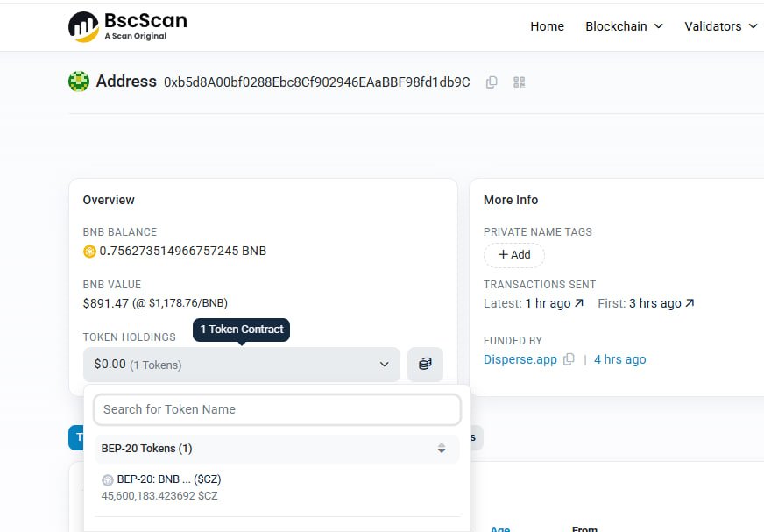Click the address blockie avatar icon

pyautogui.click(x=79, y=82)
